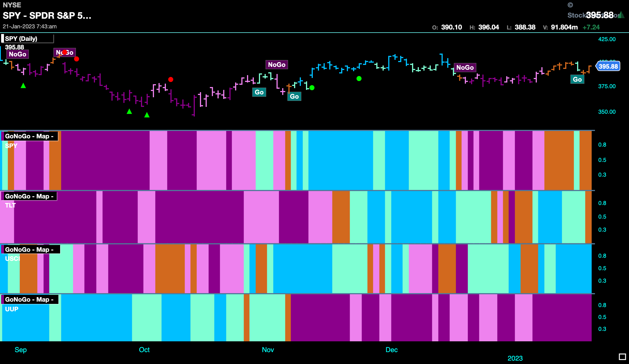Click the Nov label on time axis
629x364 pixels.
pyautogui.click(x=268, y=350)
